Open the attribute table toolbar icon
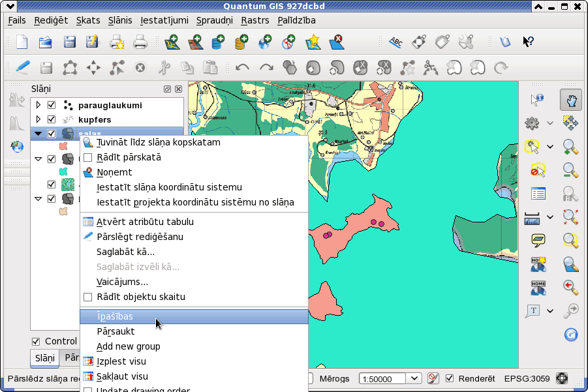The image size is (588, 392). tap(538, 194)
